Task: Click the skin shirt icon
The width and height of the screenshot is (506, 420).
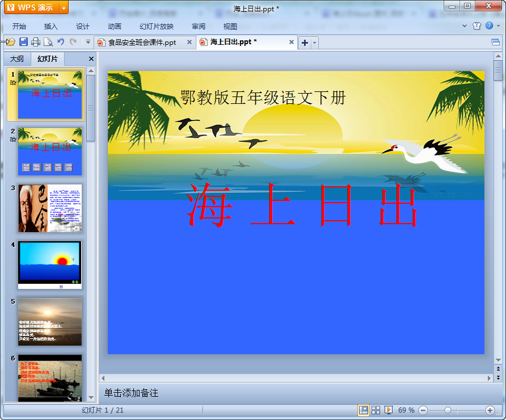Action: click(477, 26)
